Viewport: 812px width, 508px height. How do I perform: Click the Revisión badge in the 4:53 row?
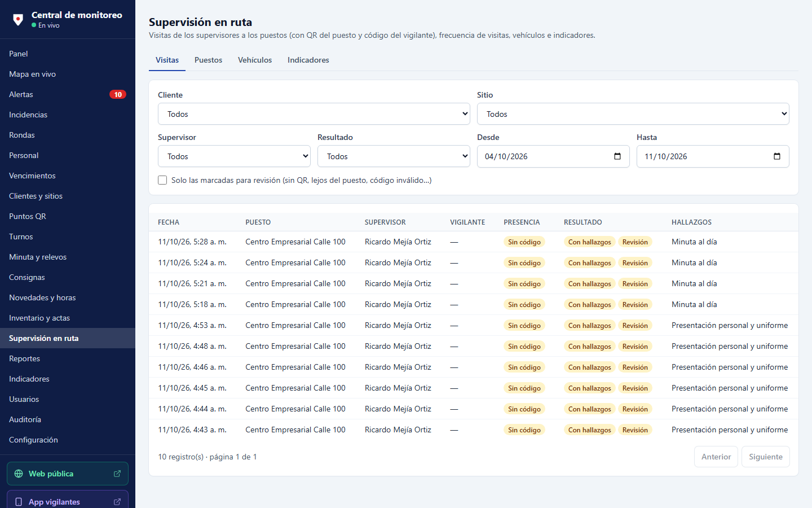click(635, 326)
